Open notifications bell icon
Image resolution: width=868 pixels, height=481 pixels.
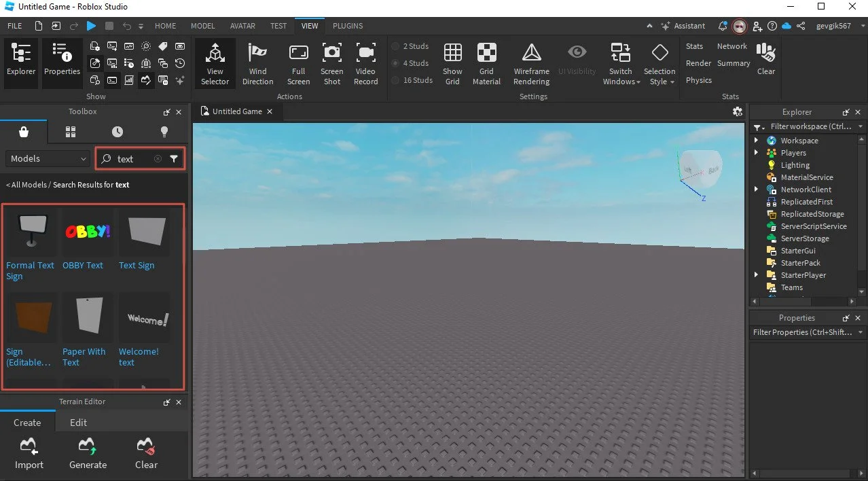pos(723,26)
